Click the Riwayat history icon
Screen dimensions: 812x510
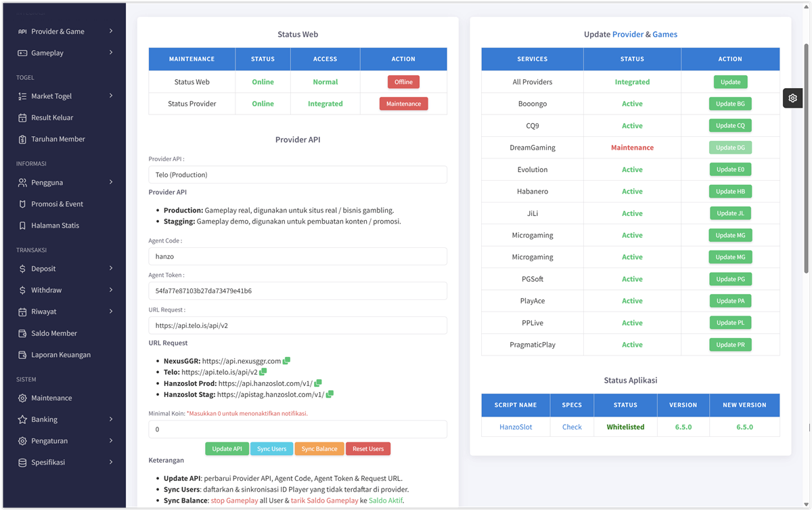[22, 312]
